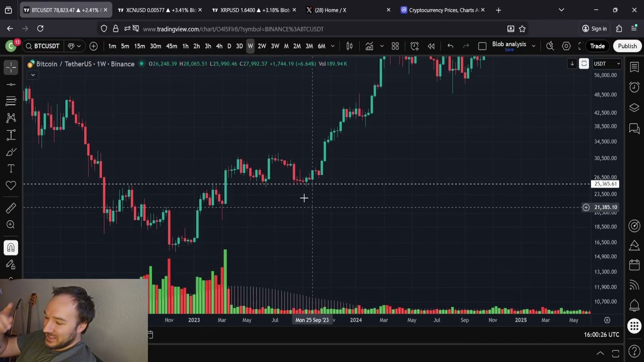The width and height of the screenshot is (644, 362).
Task: Open the alerts clock panel
Action: (x=634, y=87)
